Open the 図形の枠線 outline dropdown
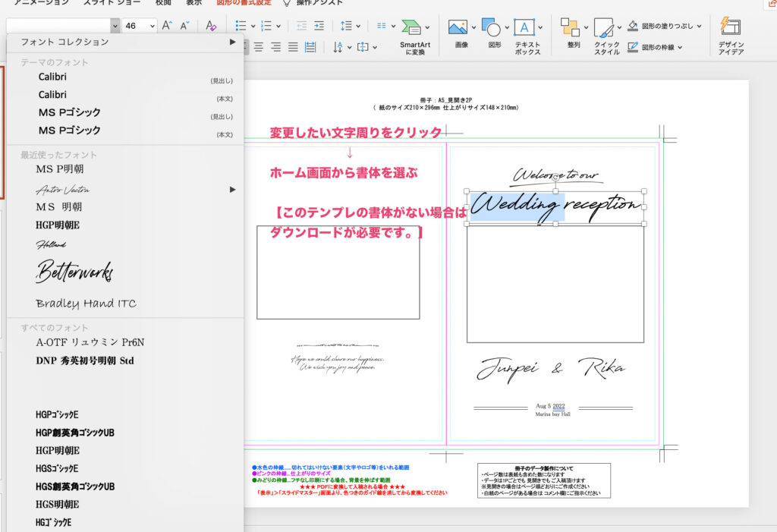777x532 pixels. [x=679, y=47]
